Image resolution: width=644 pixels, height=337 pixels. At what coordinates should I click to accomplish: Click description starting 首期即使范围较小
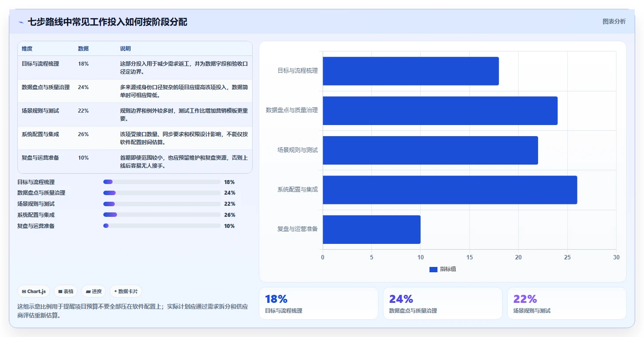coord(184,162)
